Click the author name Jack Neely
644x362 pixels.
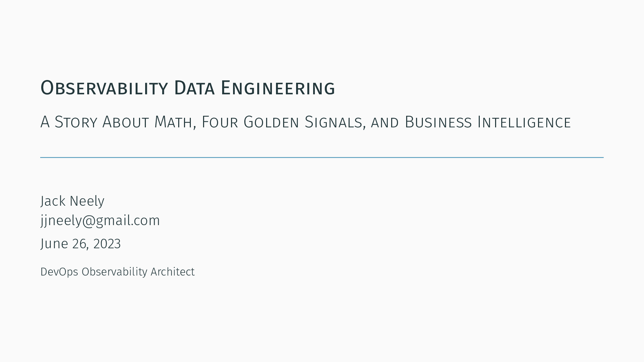pos(72,201)
